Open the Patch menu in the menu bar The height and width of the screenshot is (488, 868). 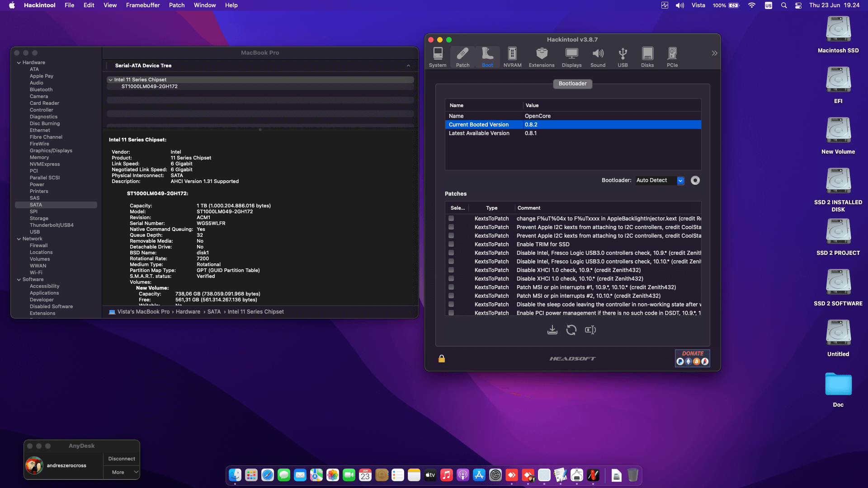(x=177, y=5)
